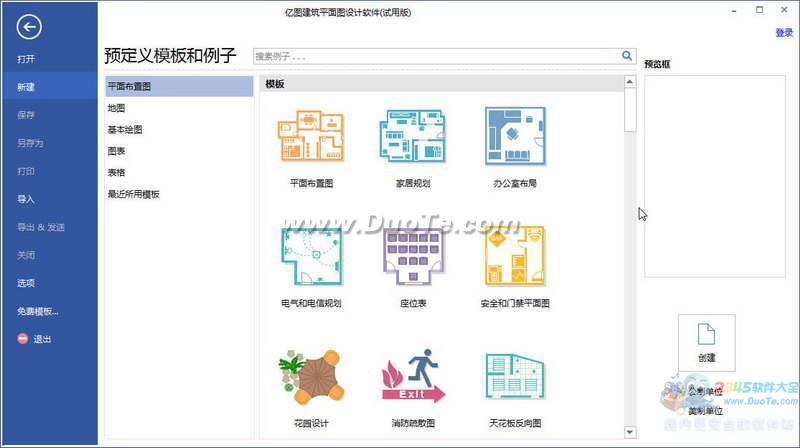Open the 地图 category in list

(x=117, y=108)
